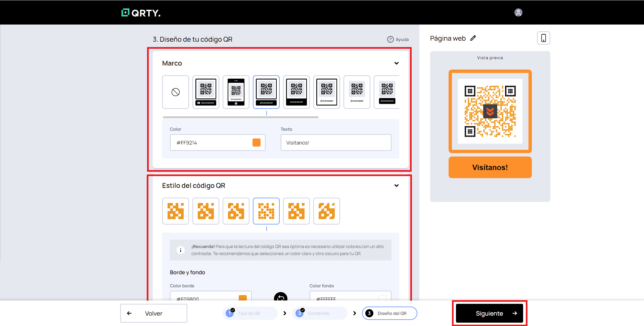Screen dimensions: 644x326
Task: Continue with the Siguiente button
Action: click(490, 313)
